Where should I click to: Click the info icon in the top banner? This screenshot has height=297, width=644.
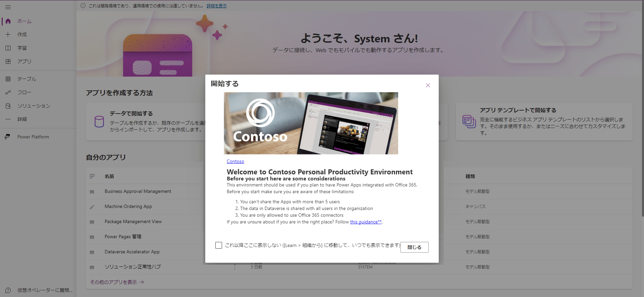point(83,6)
